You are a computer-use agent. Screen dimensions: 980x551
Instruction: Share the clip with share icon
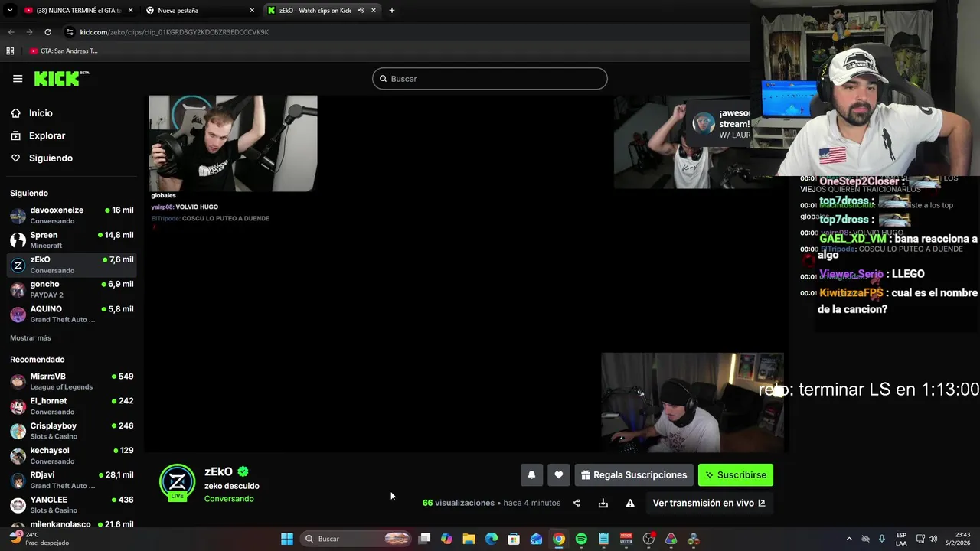point(576,503)
